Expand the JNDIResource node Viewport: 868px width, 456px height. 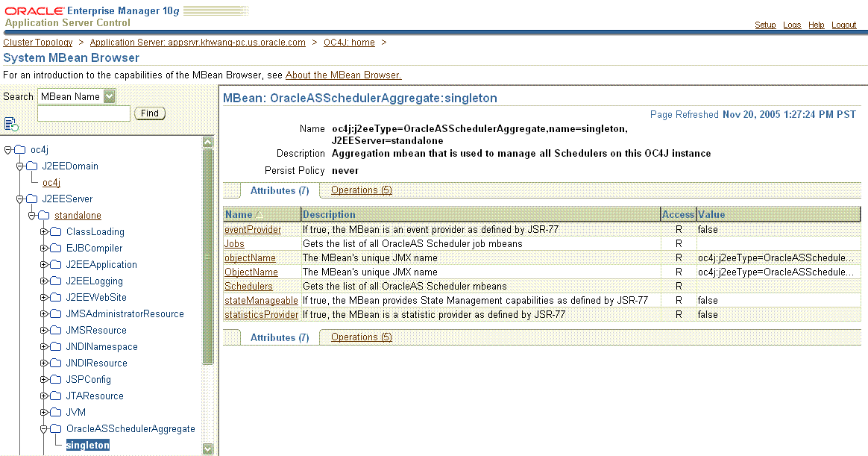tap(44, 363)
